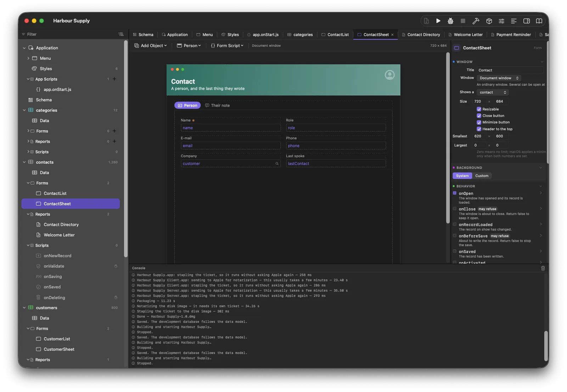This screenshot has height=392, width=567.
Task: Select System background option
Action: [462, 176]
